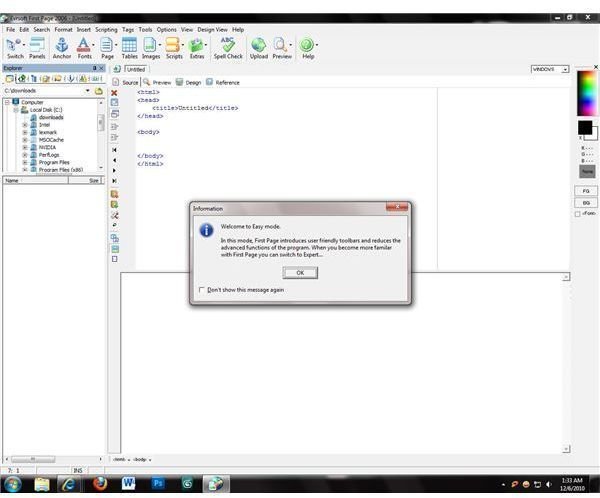Click the green up-arrow icon in Explorer toolbar
The height and width of the screenshot is (498, 600).
click(22, 79)
